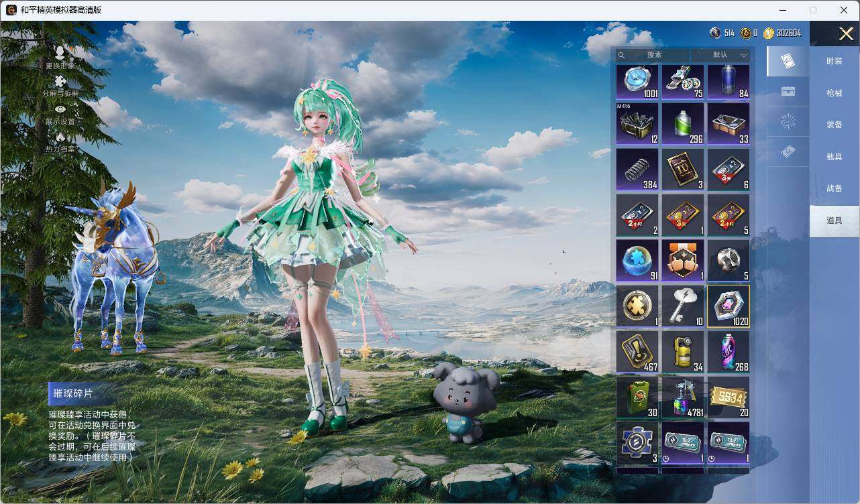Click the crystal unicorn mount
The width and height of the screenshot is (860, 504).
(115, 268)
